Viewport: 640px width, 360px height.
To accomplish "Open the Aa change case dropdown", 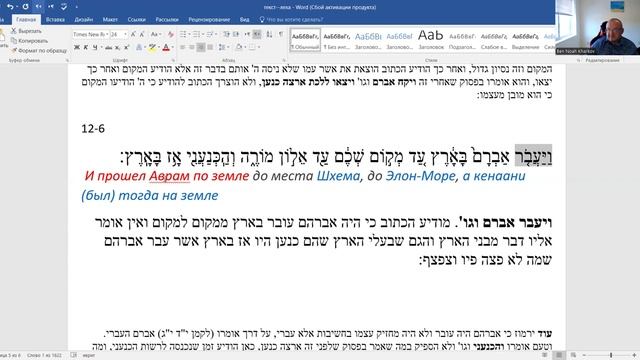I will (156, 34).
